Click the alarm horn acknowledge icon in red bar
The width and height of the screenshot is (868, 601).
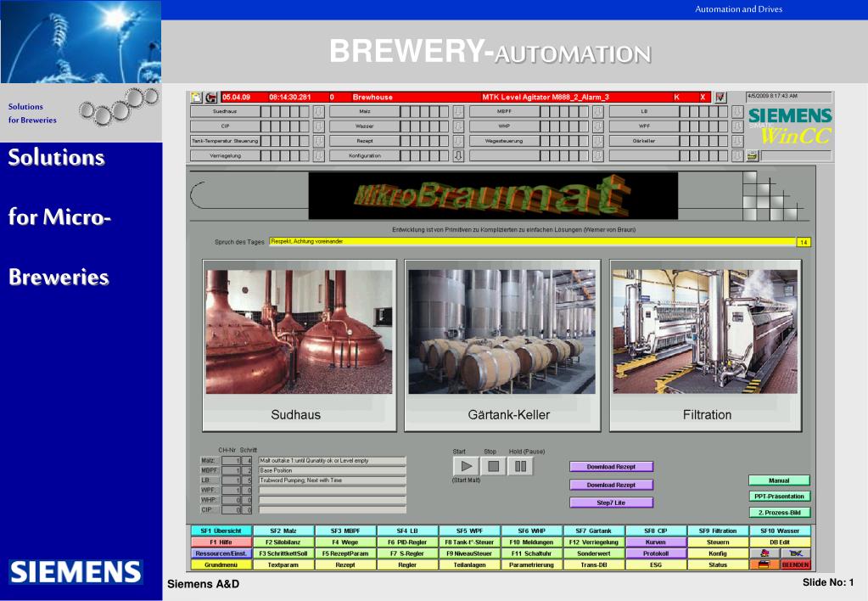point(211,97)
